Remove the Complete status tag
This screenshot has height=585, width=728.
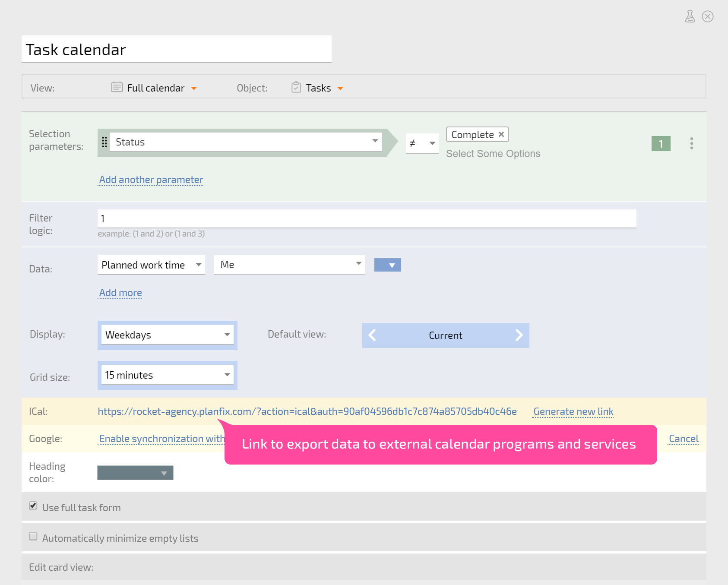pos(501,134)
